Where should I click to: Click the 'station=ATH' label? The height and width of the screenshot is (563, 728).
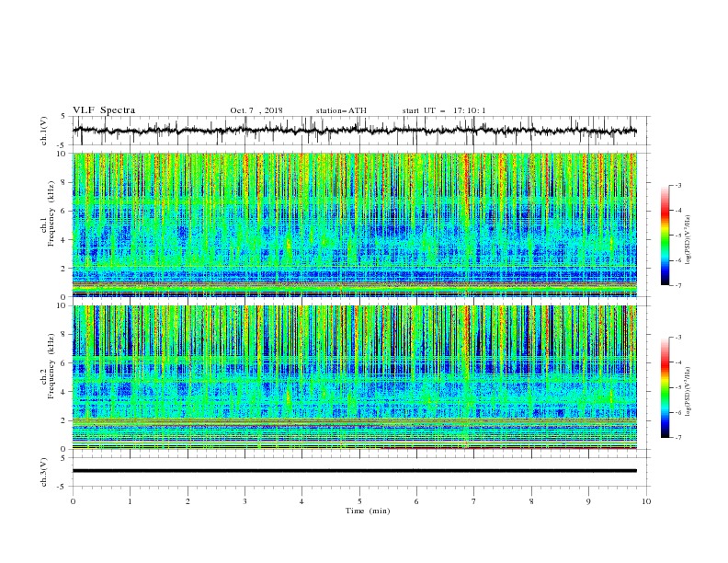pyautogui.click(x=341, y=110)
